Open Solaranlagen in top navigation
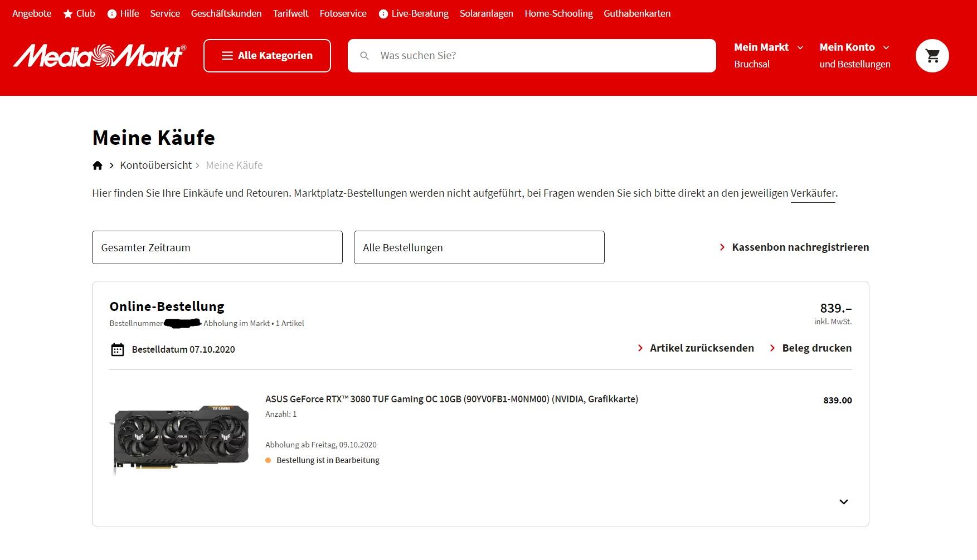This screenshot has height=560, width=977. coord(486,13)
